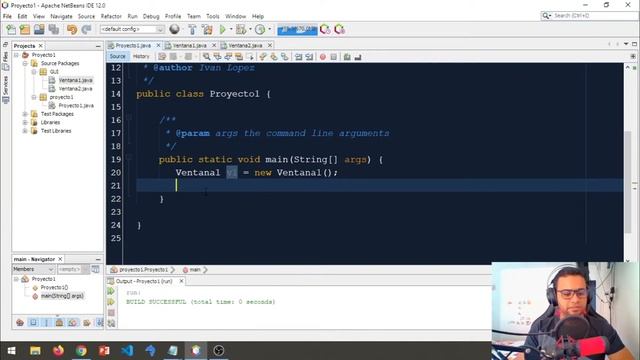Open the File menu

pyautogui.click(x=7, y=16)
